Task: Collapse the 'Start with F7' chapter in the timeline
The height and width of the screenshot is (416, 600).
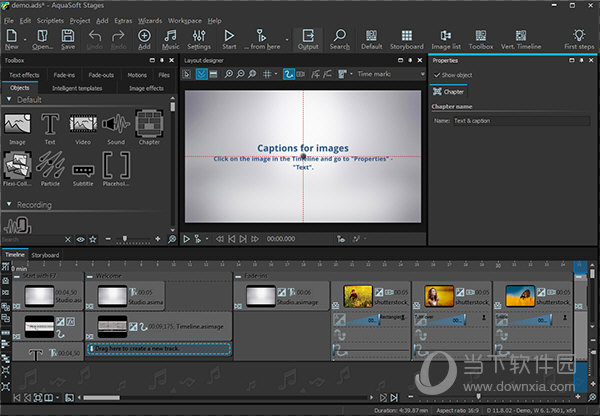Action: pyautogui.click(x=17, y=276)
